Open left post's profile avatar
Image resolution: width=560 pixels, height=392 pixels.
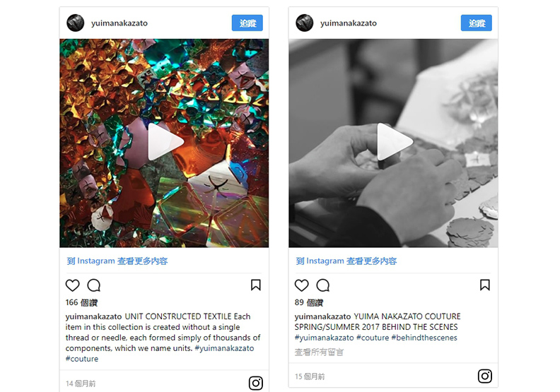[x=76, y=23]
